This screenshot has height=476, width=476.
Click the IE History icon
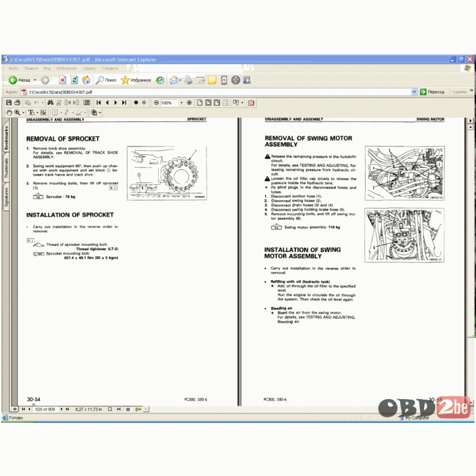point(160,80)
